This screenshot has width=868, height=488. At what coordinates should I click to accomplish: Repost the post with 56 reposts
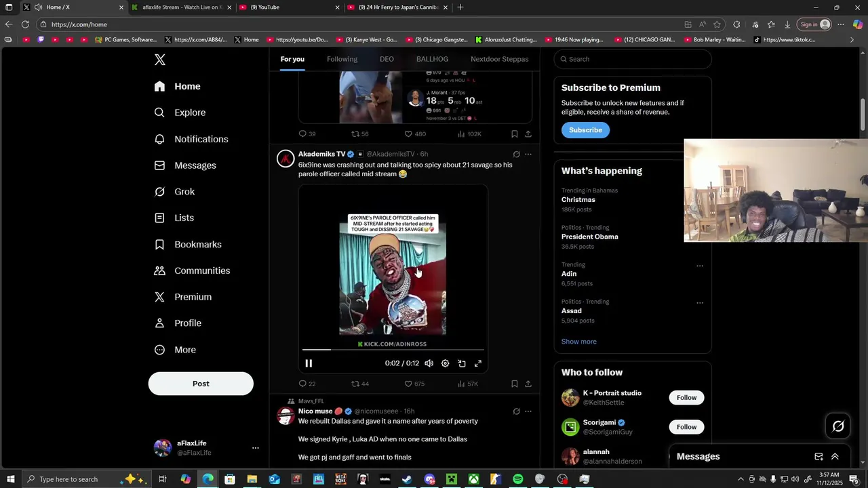[360, 134]
